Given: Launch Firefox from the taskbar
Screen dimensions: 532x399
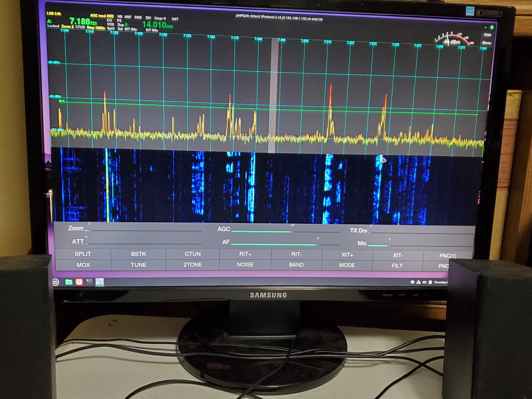Looking at the screenshot, I should 79,282.
